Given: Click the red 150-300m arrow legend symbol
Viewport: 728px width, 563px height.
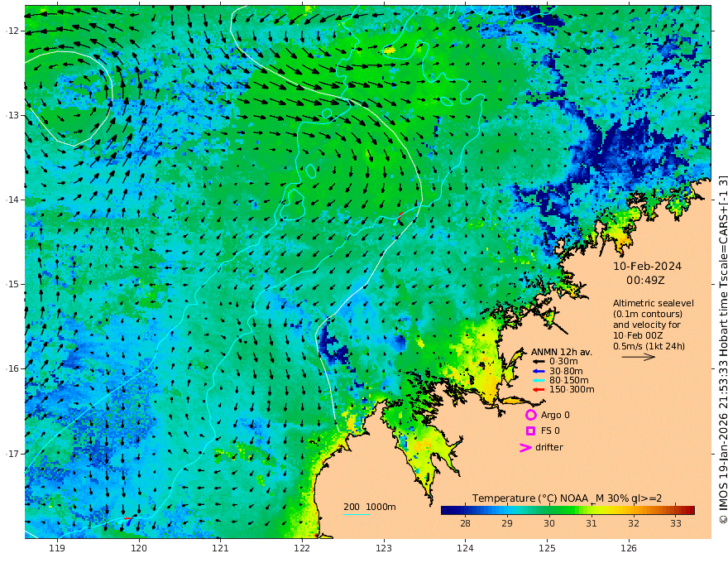Looking at the screenshot, I should coord(538,390).
